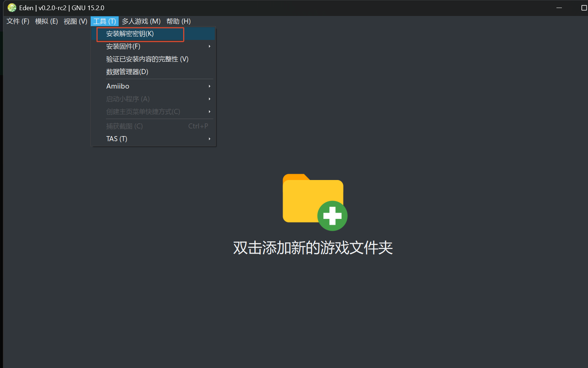Open the TAS (T) menu entry
The image size is (588, 368).
(x=153, y=139)
